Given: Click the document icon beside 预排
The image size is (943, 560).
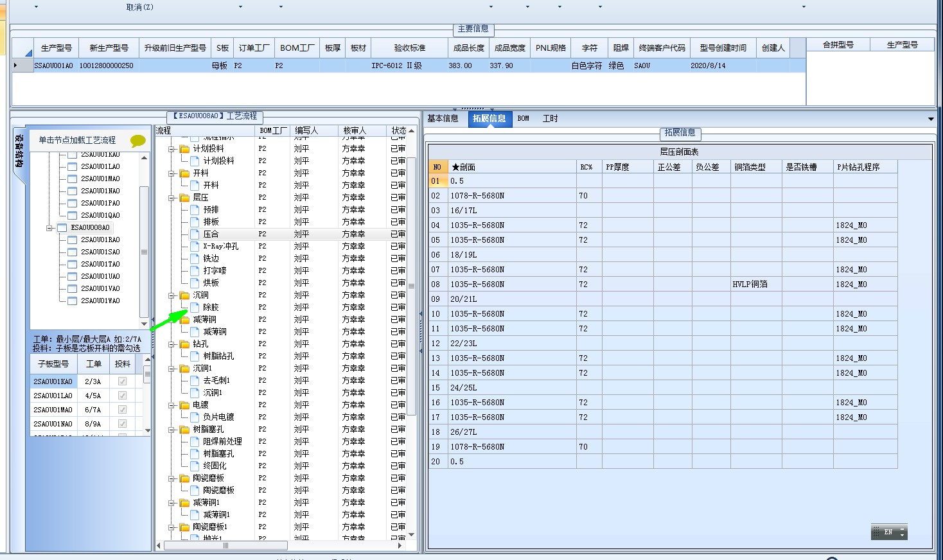Looking at the screenshot, I should [x=195, y=210].
